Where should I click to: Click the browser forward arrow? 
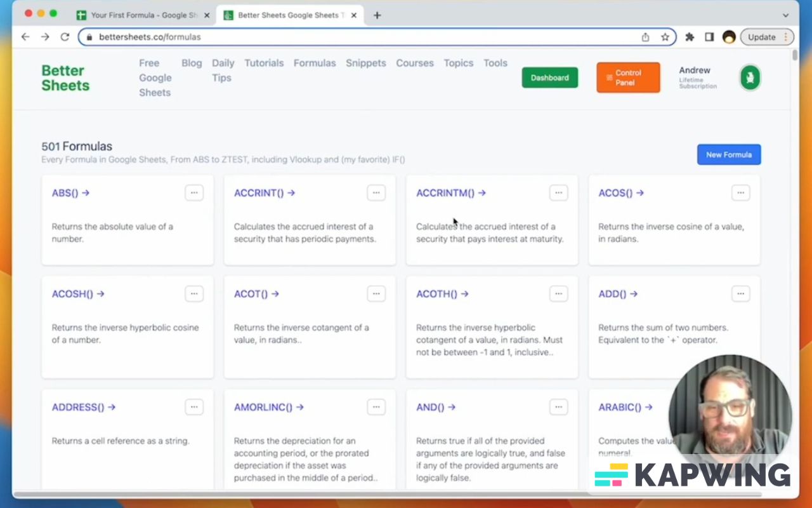(x=45, y=37)
